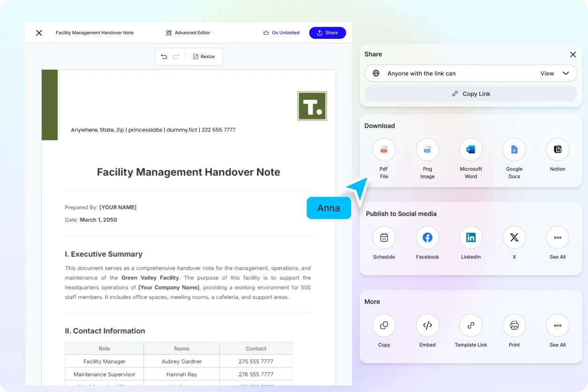This screenshot has height=392, width=588.
Task: Download as Png Image
Action: [427, 150]
